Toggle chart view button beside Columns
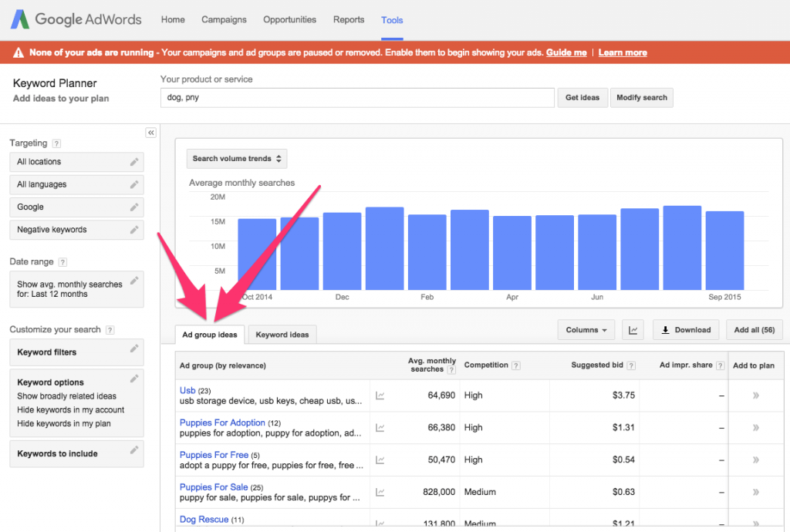Screen dimensions: 790x532 (x=633, y=330)
